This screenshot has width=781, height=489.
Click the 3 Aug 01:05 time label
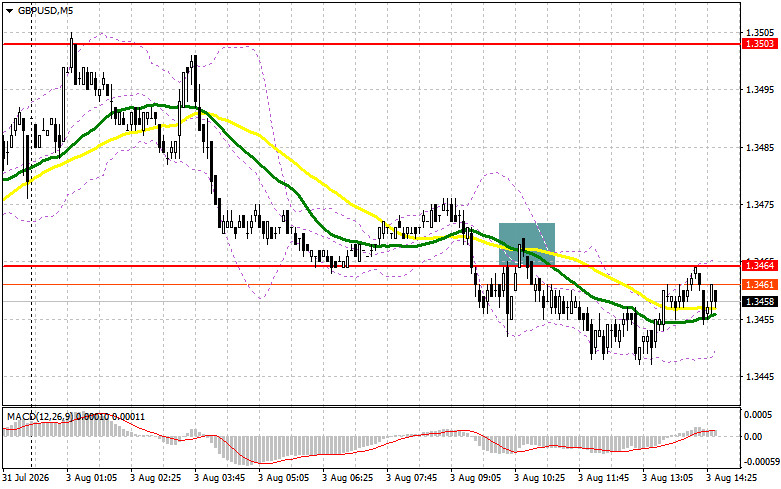tap(92, 478)
